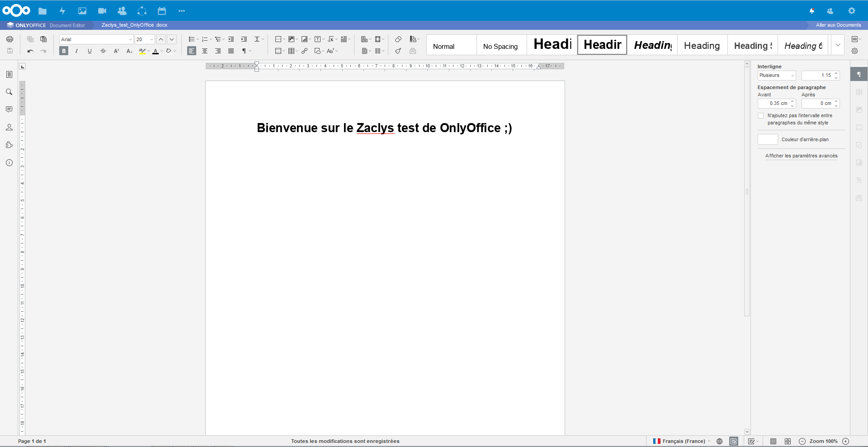Click the zoom in plus icon

(x=845, y=441)
